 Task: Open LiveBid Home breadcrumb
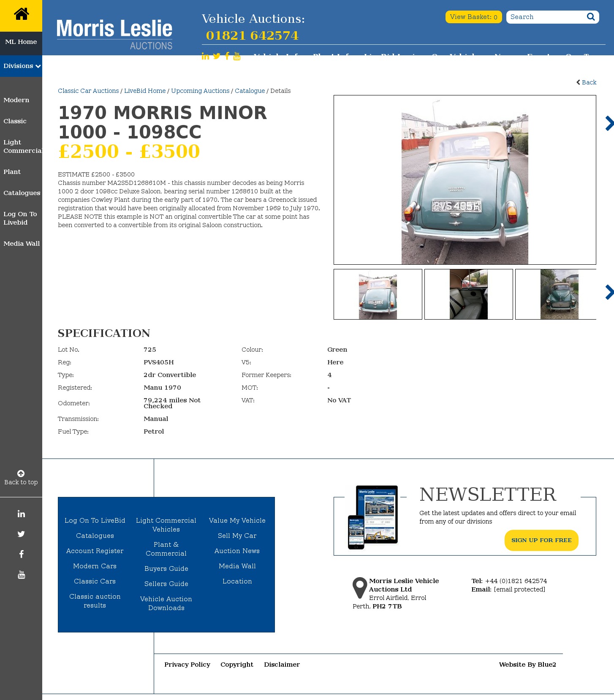pyautogui.click(x=145, y=91)
